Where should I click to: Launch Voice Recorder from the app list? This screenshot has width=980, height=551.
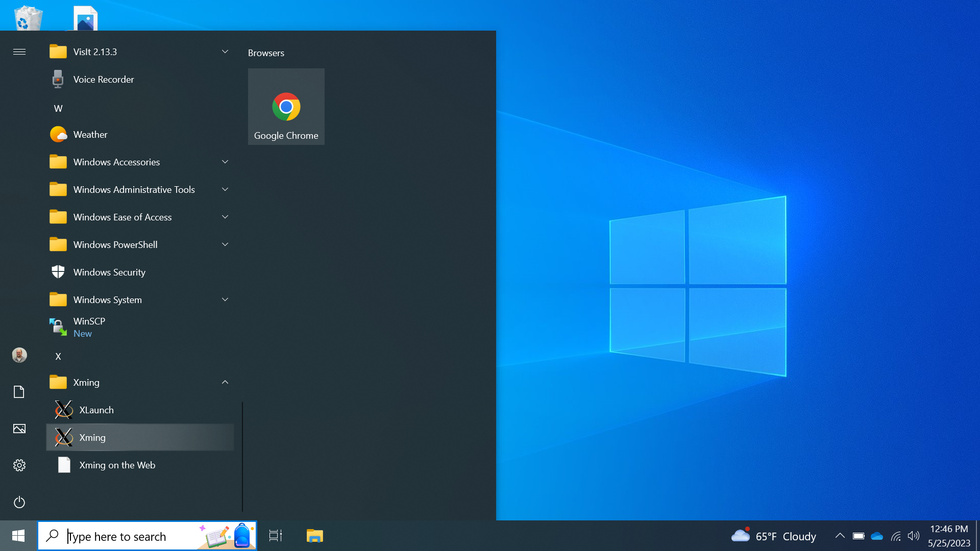(x=104, y=80)
